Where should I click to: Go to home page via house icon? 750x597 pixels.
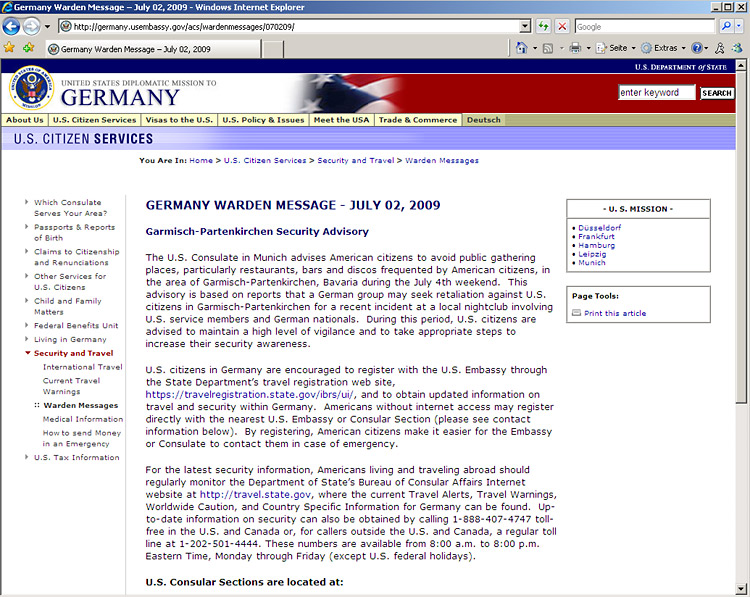click(x=521, y=48)
